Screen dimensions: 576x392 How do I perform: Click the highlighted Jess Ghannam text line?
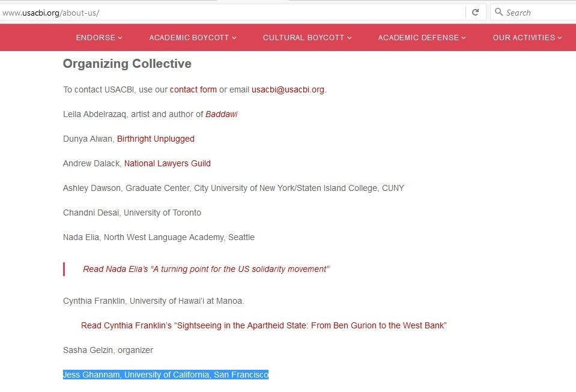click(x=165, y=375)
